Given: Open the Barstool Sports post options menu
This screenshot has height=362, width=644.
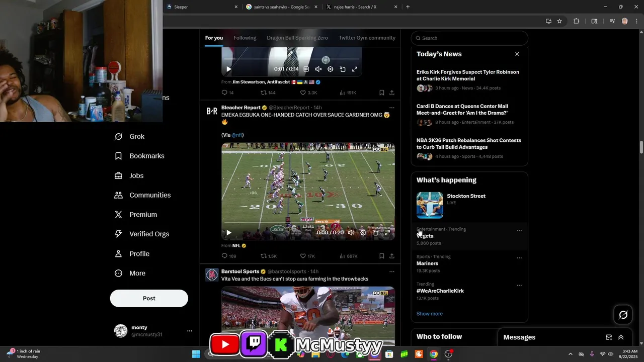Looking at the screenshot, I should (392, 271).
